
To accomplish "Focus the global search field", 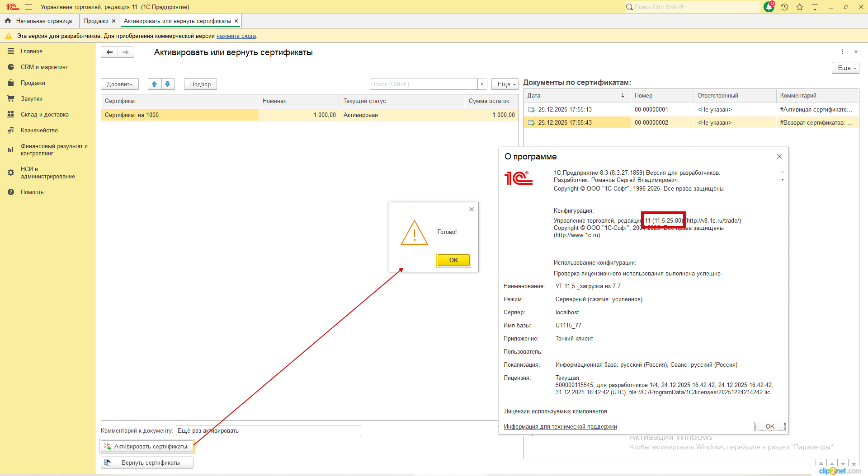I will pyautogui.click(x=693, y=7).
